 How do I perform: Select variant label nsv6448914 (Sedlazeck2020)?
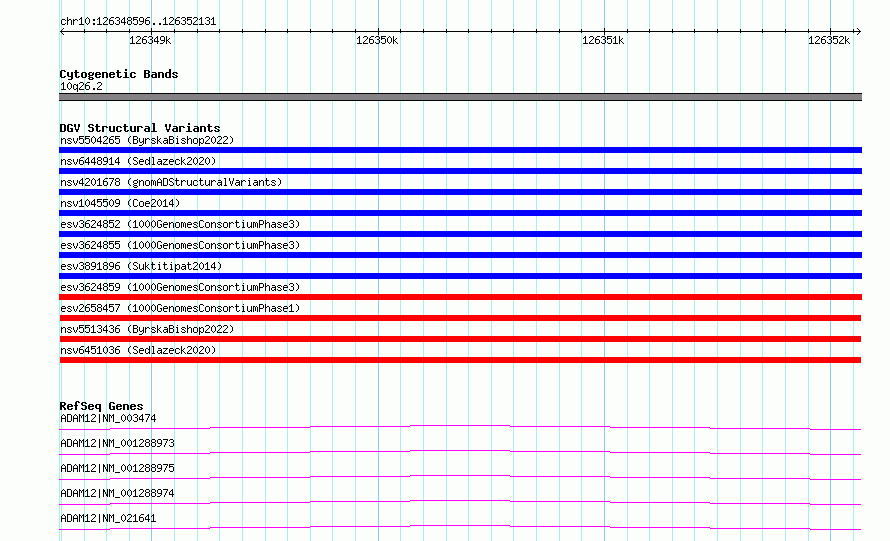[x=138, y=161]
